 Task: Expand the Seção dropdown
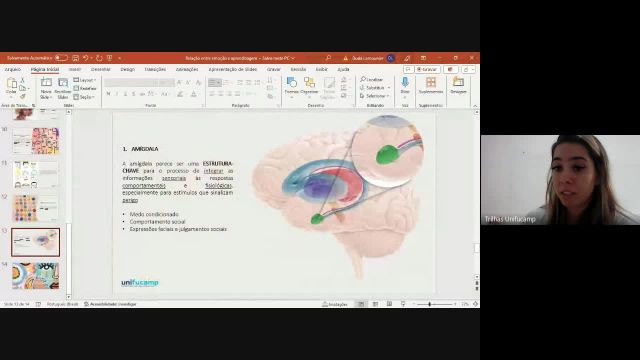point(84,97)
